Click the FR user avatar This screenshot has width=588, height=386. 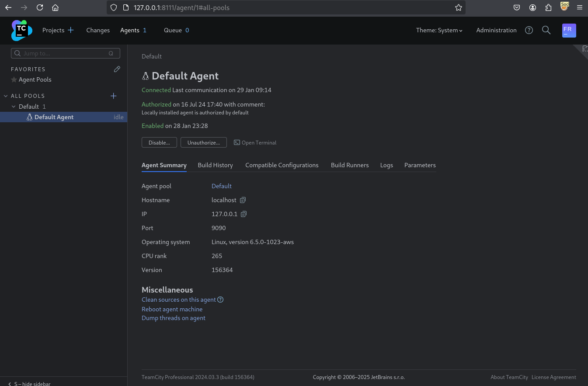(569, 31)
